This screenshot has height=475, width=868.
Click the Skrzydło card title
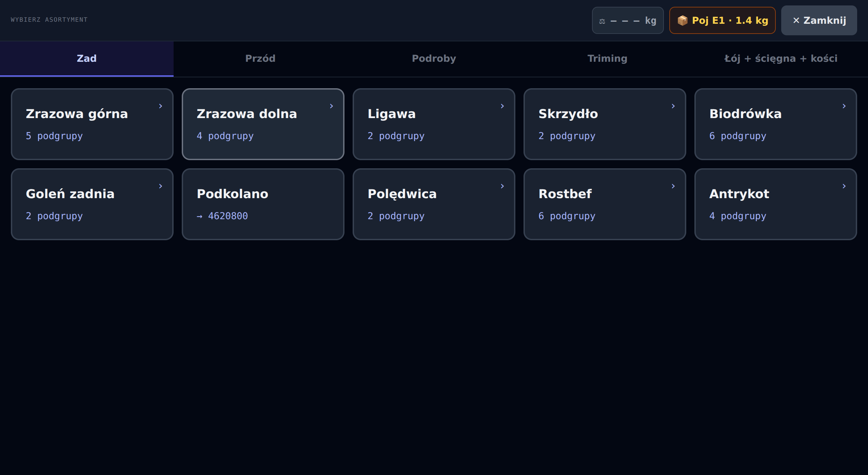pyautogui.click(x=568, y=114)
